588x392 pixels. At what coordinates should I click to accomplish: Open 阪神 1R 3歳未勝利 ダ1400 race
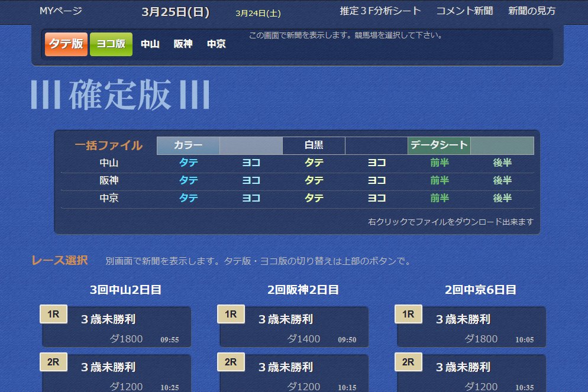coord(294,327)
